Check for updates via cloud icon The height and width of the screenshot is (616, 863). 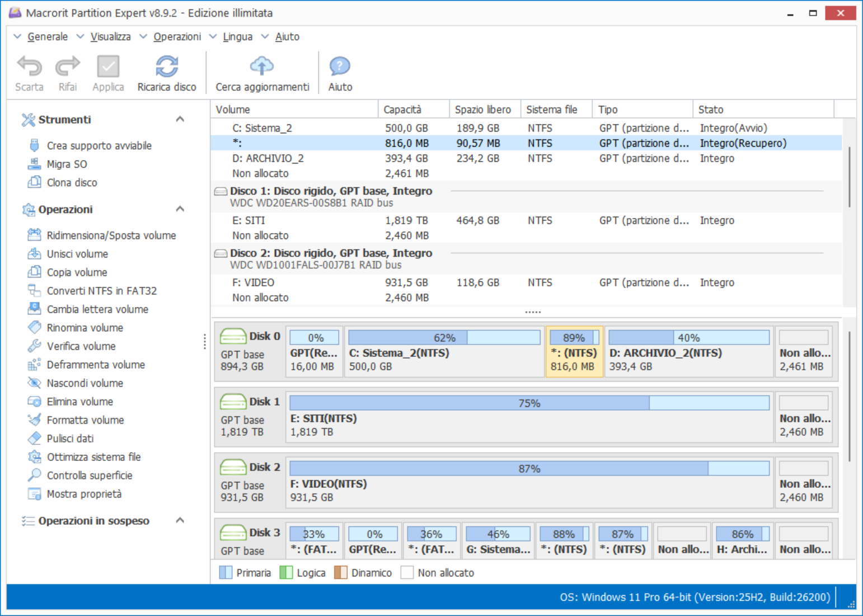point(262,67)
